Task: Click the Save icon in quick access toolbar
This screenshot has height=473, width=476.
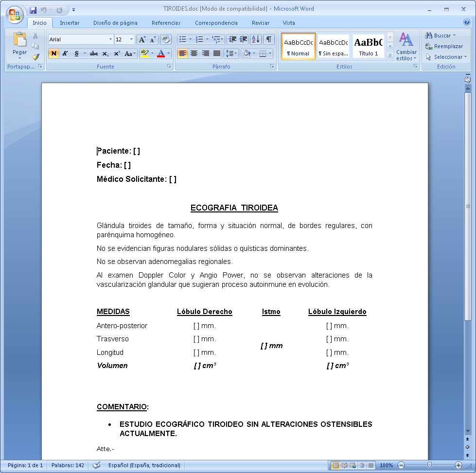Action: tap(33, 9)
